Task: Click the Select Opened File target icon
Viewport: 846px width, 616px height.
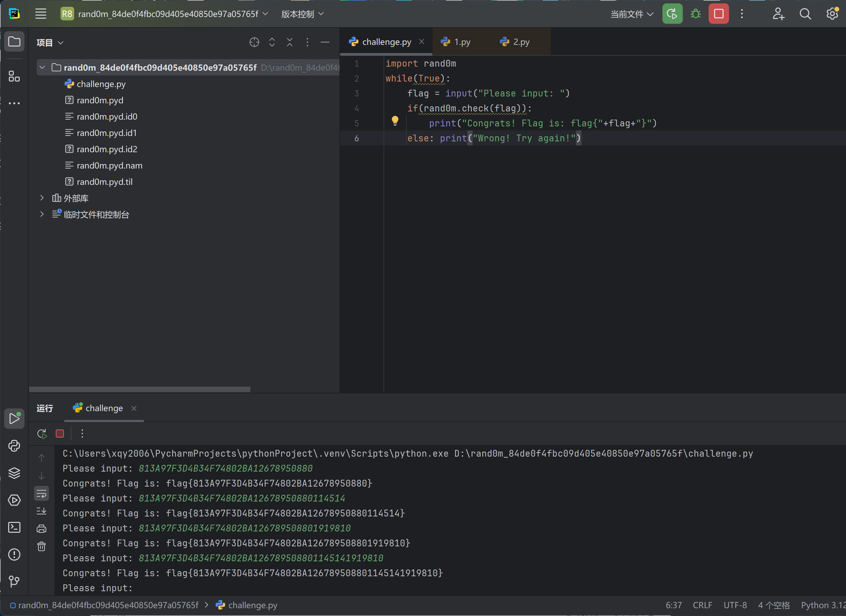Action: coord(254,42)
